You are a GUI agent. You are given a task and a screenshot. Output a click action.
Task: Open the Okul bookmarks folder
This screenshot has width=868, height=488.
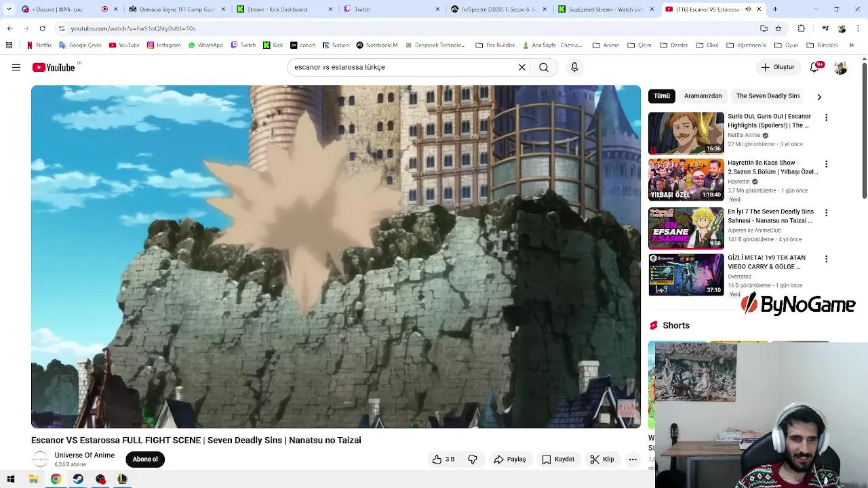[707, 45]
